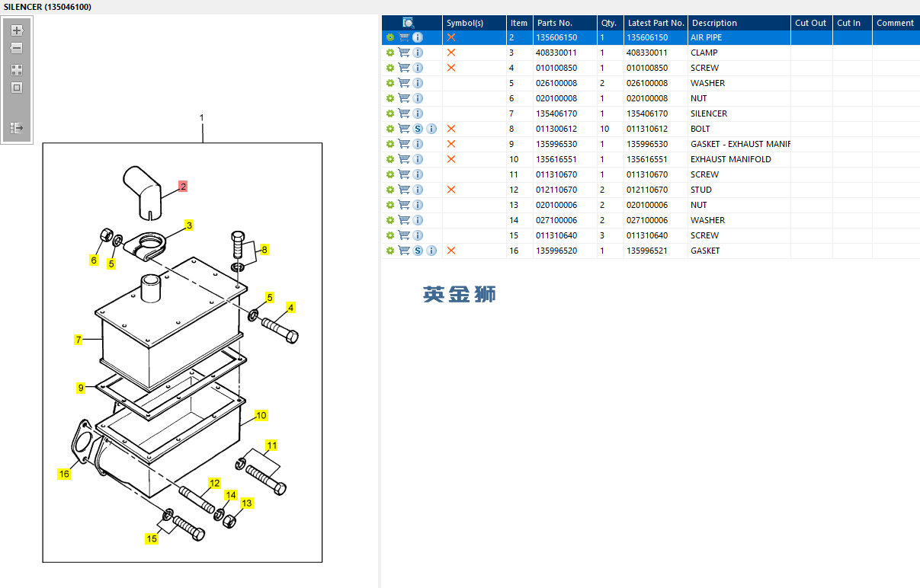This screenshot has height=588, width=920.
Task: Click the list export arrow icon
Action: (17, 128)
